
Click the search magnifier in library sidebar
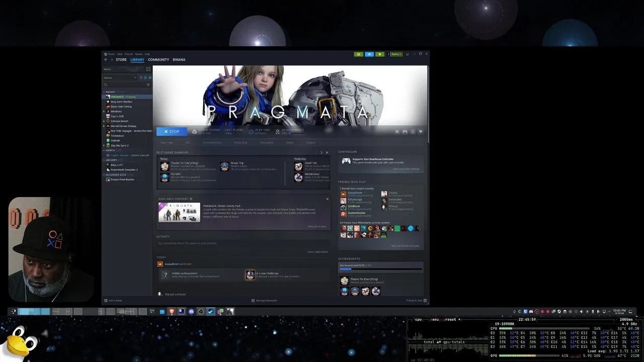pyautogui.click(x=106, y=85)
